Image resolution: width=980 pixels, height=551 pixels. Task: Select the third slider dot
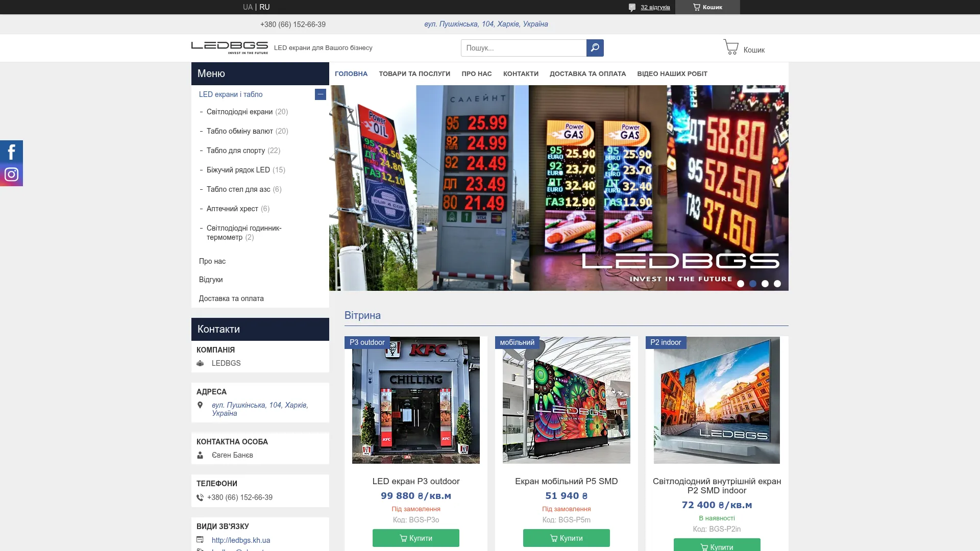coord(765,284)
